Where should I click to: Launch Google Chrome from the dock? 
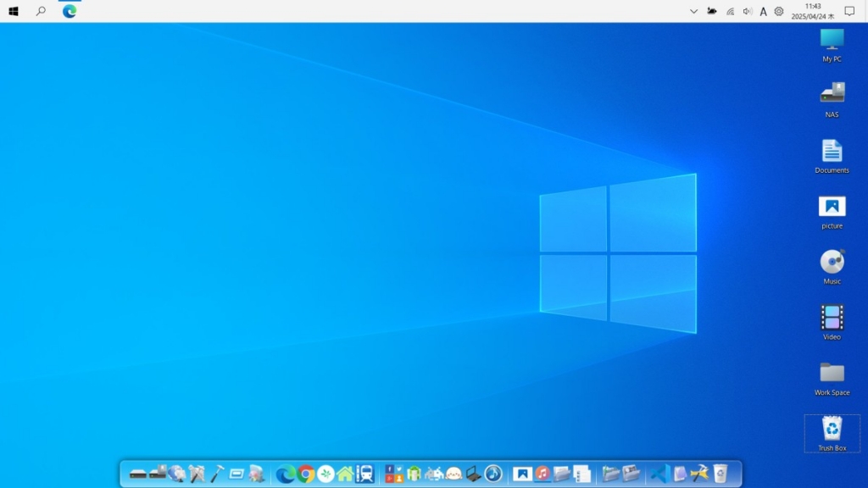click(x=306, y=474)
